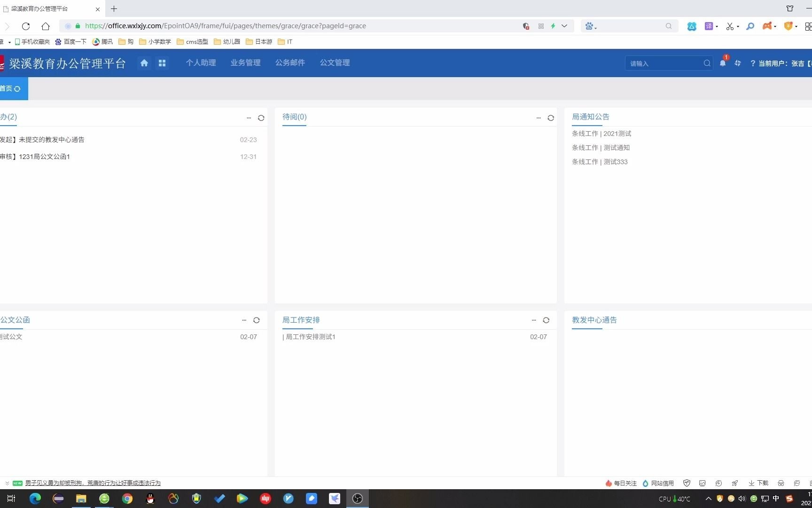Open the QR code icon in address bar

(x=541, y=26)
